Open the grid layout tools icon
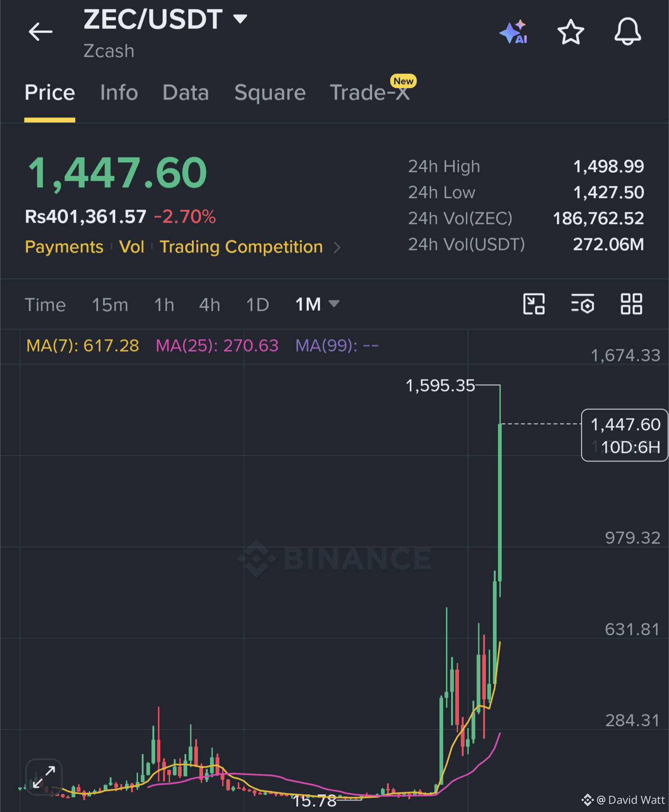Viewport: 669px width, 812px height. (631, 304)
